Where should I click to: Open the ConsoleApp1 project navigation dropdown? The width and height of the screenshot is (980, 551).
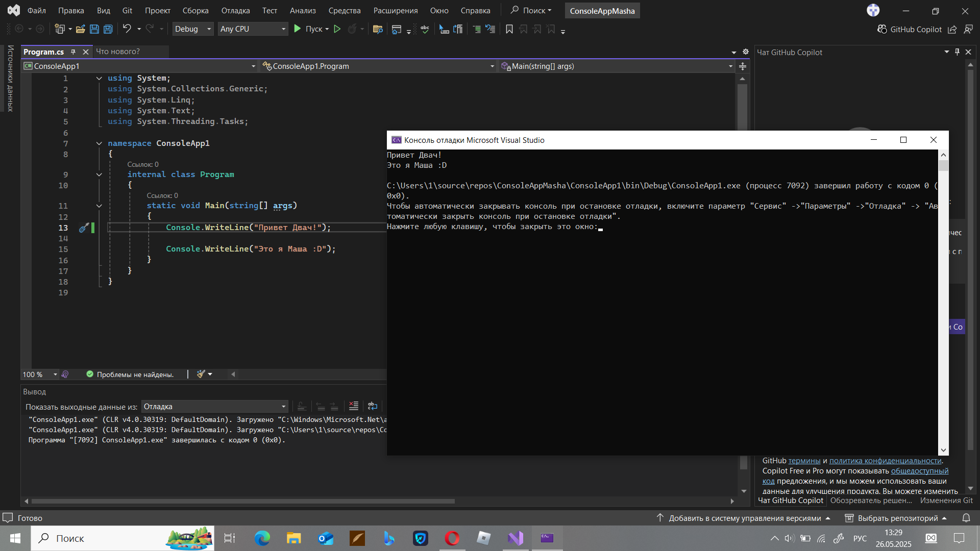(x=139, y=66)
